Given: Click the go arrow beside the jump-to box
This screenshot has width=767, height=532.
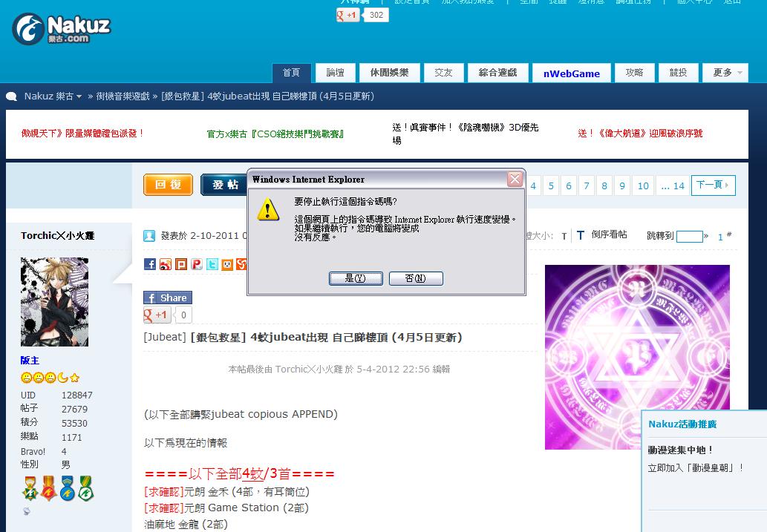Looking at the screenshot, I should (706, 236).
